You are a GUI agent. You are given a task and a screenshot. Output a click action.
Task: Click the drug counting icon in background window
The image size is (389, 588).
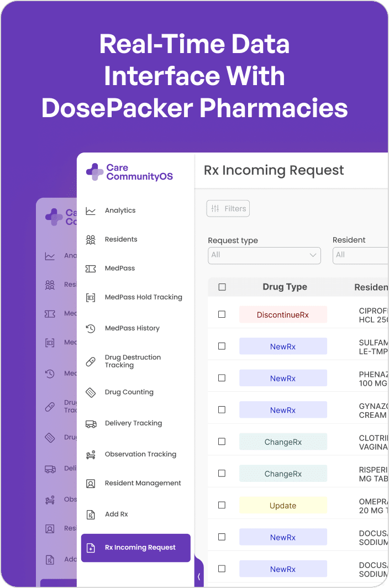pos(50,437)
